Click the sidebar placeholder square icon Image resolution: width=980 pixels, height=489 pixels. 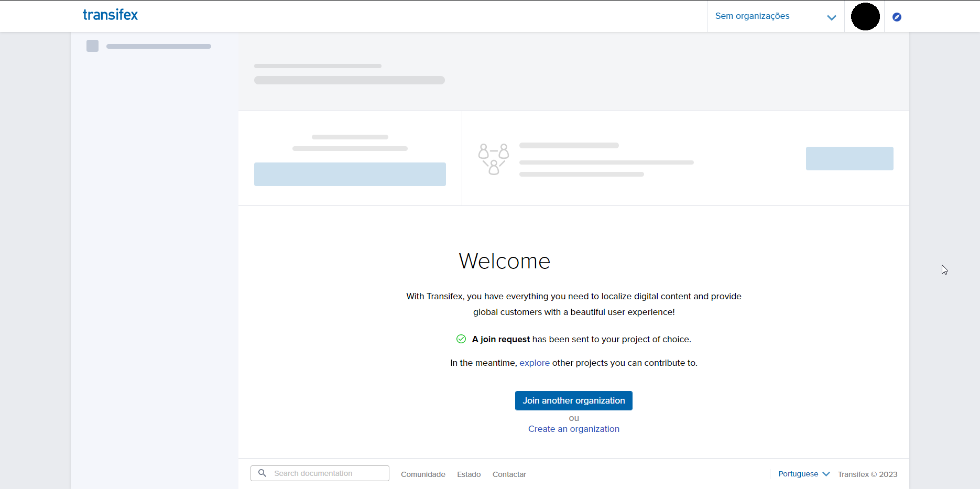pyautogui.click(x=92, y=46)
